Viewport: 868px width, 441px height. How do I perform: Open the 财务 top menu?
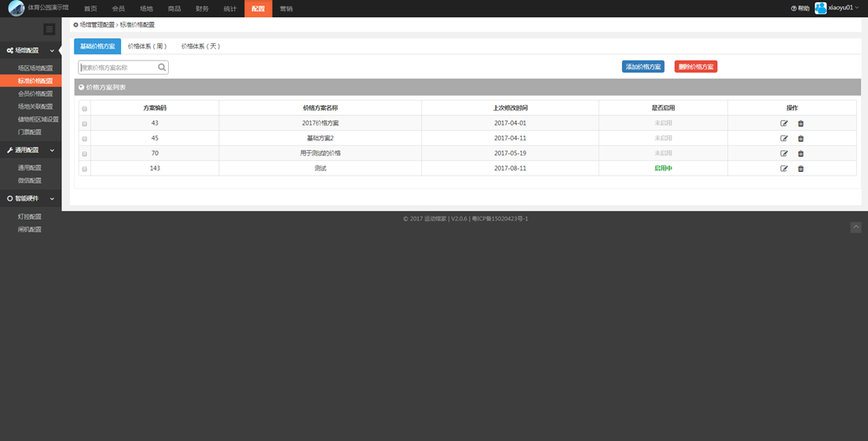tap(202, 9)
